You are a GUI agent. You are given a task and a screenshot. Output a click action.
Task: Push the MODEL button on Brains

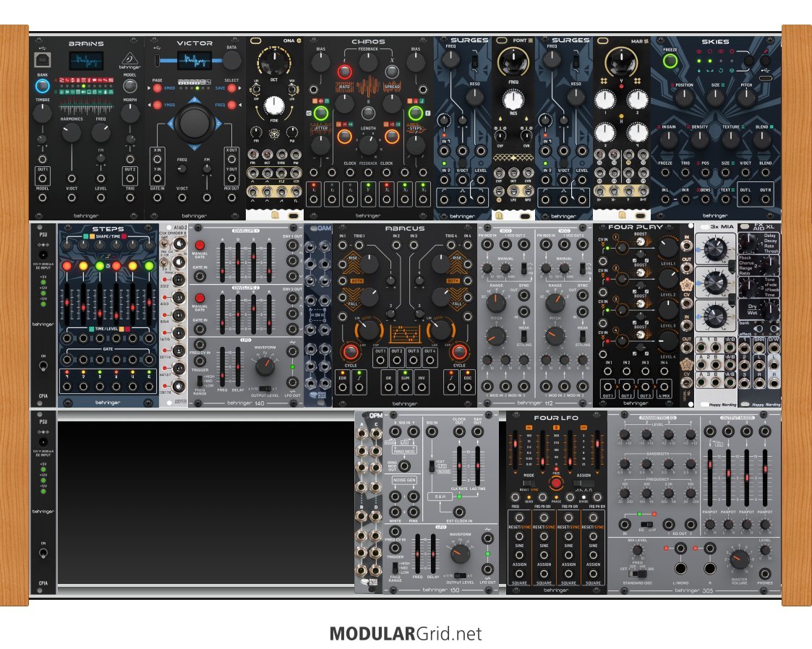(130, 85)
